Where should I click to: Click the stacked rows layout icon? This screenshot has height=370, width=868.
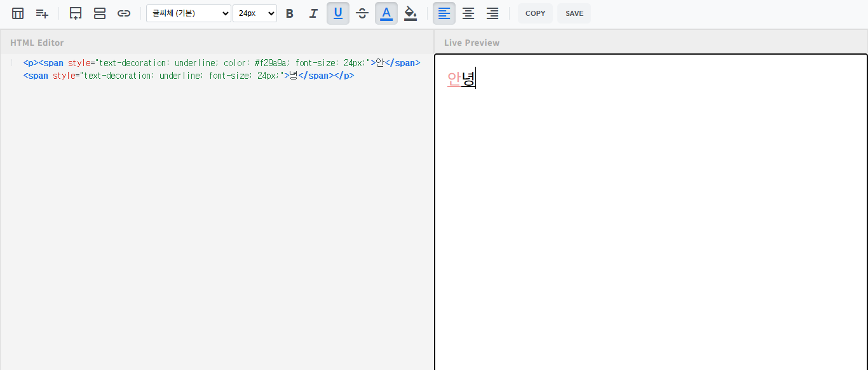(100, 13)
